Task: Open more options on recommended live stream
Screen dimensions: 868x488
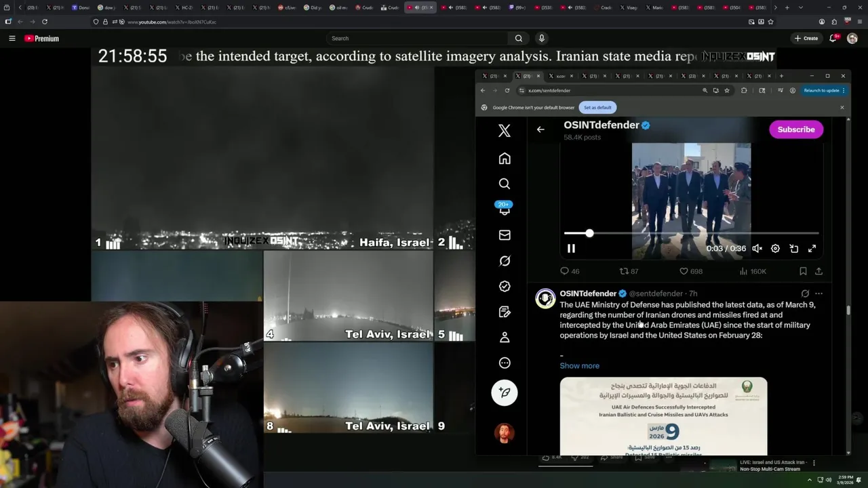Action: [x=814, y=463]
